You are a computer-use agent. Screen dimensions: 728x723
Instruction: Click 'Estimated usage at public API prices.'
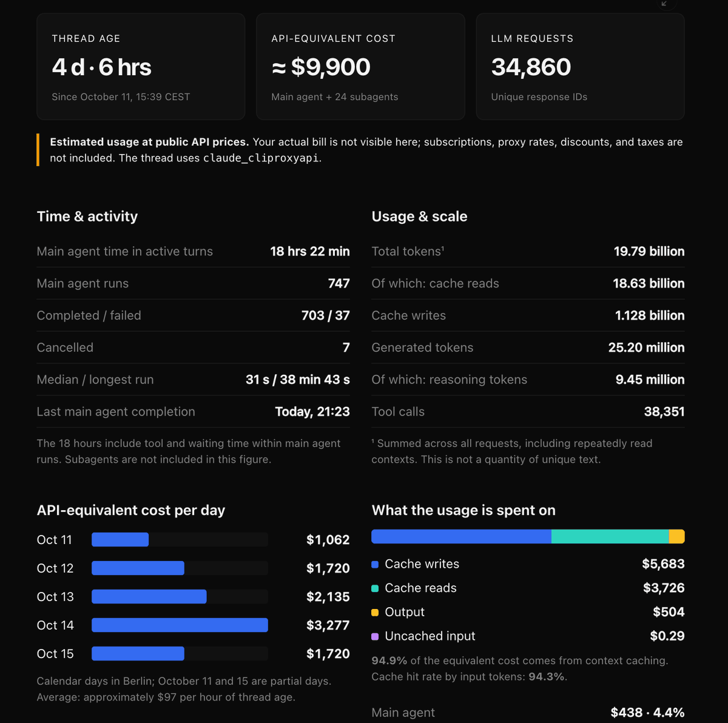pos(149,142)
